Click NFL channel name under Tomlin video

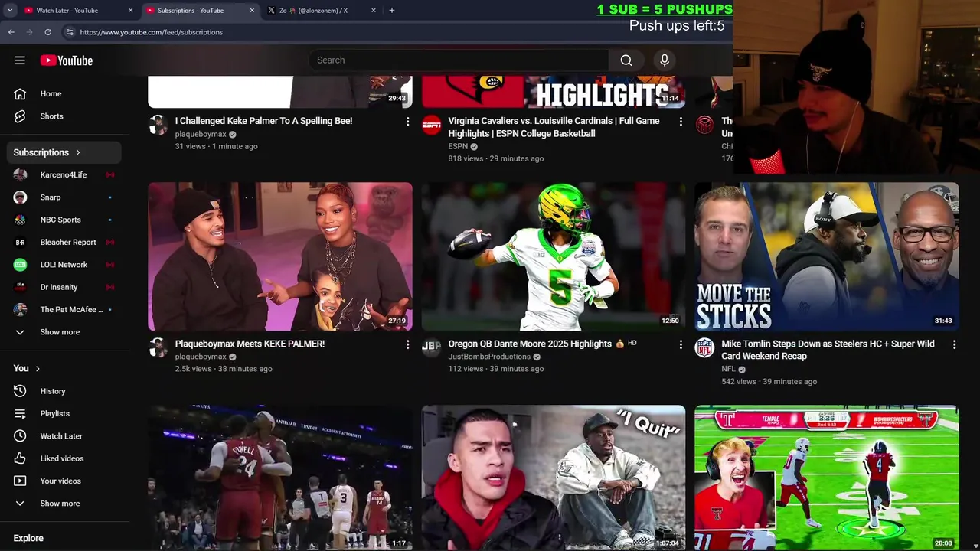(x=728, y=369)
